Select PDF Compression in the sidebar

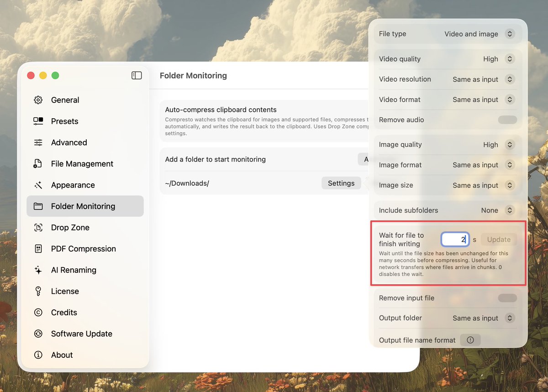(x=85, y=249)
